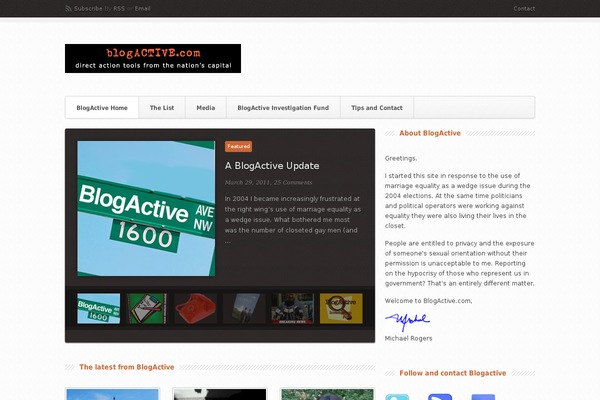Select the red telephone slider thumbnail
Screen dimensions: 600x400
tap(196, 309)
